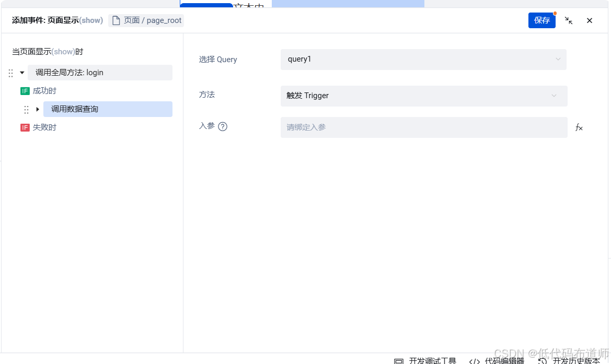Click the red IF icon beside 失败时
Viewport: 611px width, 364px height.
[x=25, y=127]
